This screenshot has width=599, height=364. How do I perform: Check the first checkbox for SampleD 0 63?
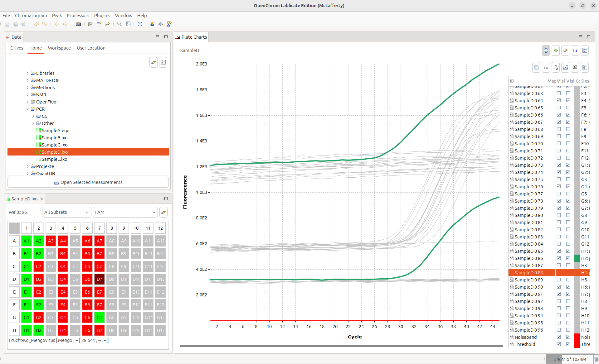[559, 93]
